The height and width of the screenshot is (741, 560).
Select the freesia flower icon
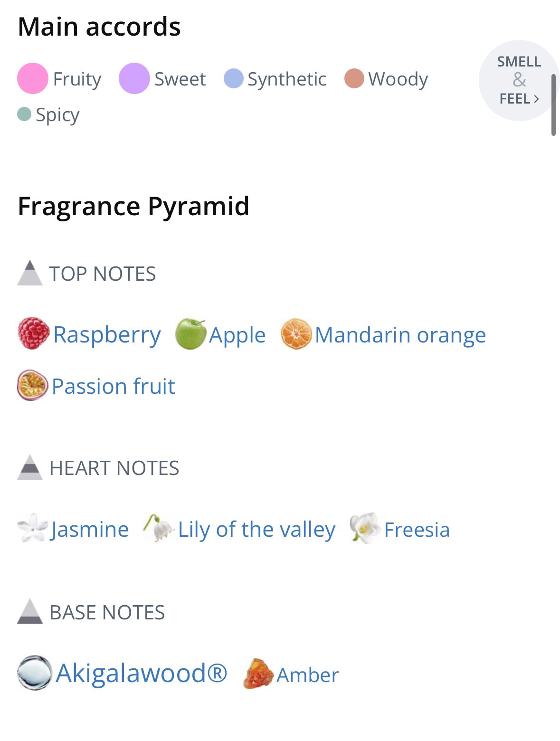(365, 528)
